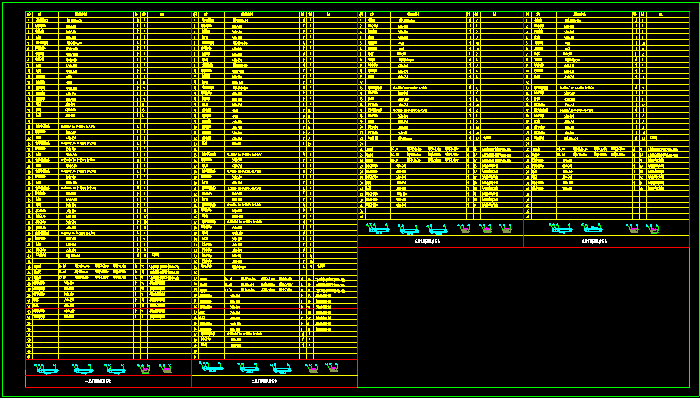This screenshot has width=700, height=398.
Task: Select the white title text below fourth table
Action: [x=594, y=241]
